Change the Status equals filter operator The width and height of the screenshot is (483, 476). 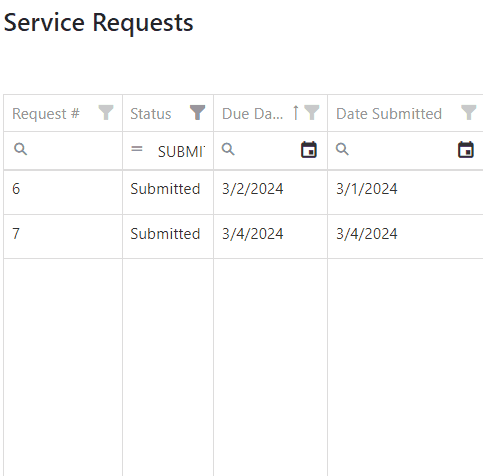coord(137,149)
